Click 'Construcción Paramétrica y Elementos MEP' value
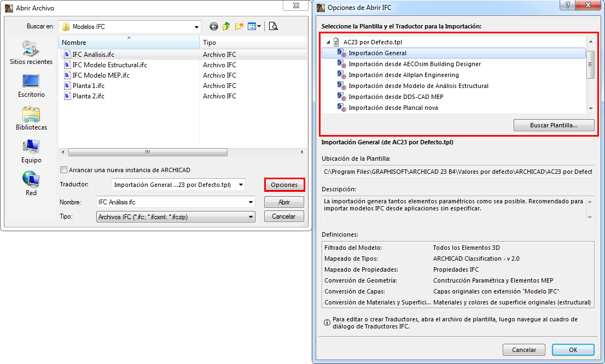This screenshot has width=605, height=364. [x=493, y=280]
